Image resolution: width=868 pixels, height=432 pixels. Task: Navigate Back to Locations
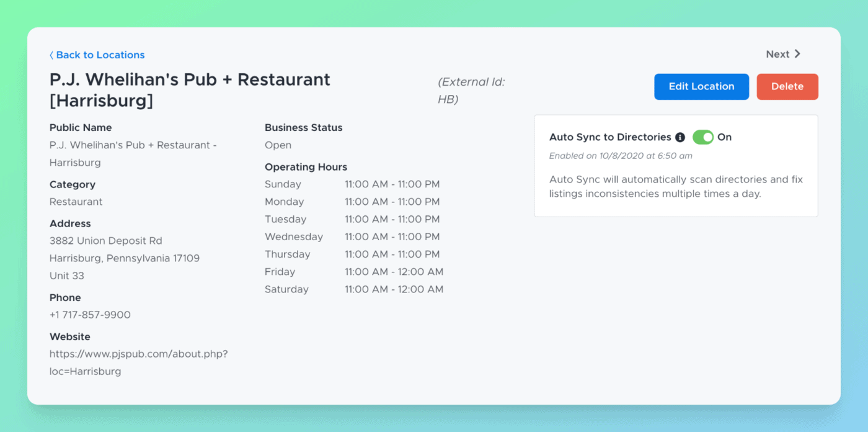coord(100,55)
